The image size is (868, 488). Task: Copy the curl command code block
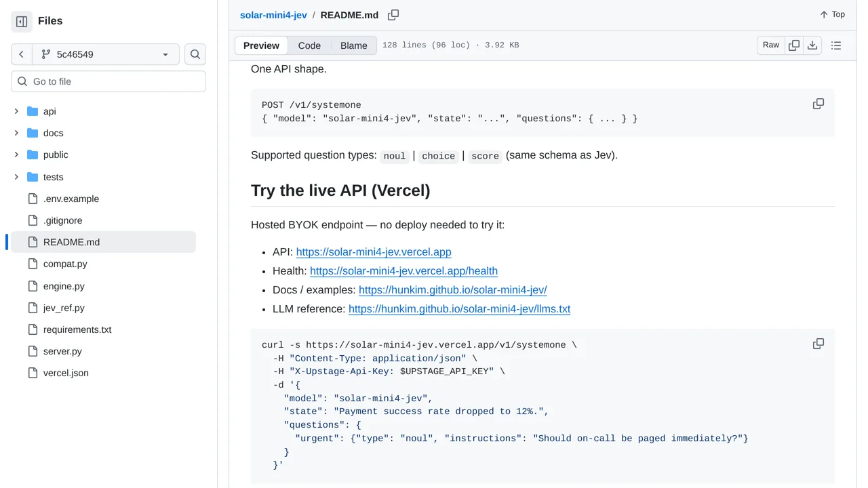818,344
